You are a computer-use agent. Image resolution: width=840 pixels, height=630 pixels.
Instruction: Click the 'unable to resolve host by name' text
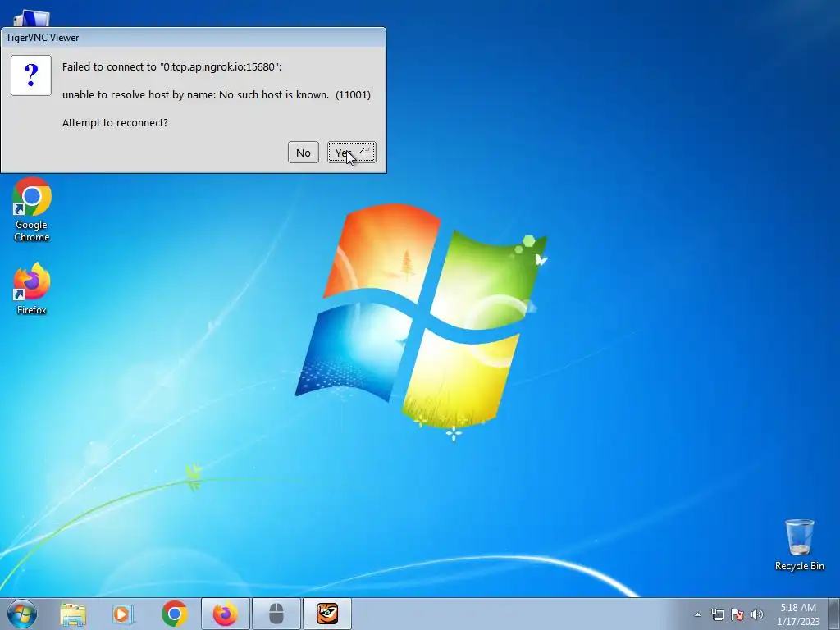point(217,95)
